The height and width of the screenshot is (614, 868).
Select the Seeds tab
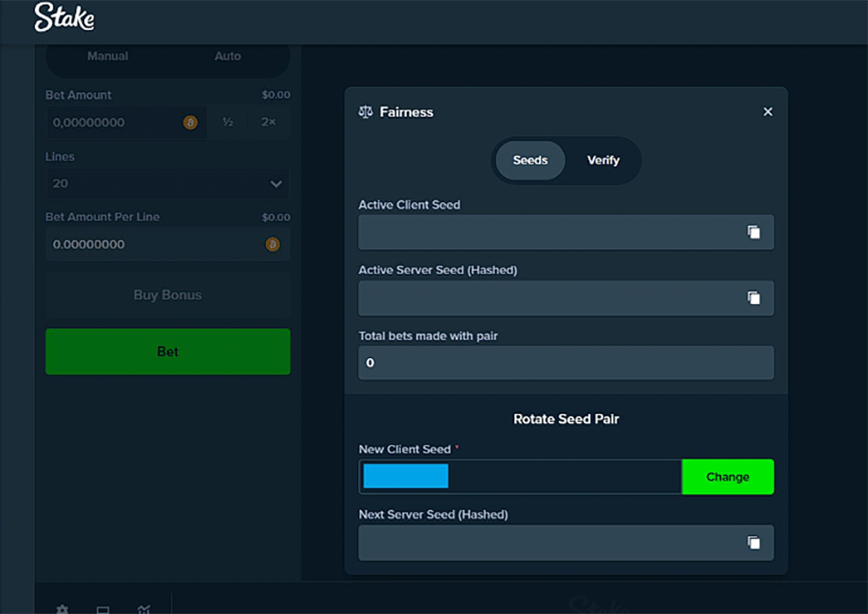coord(530,161)
